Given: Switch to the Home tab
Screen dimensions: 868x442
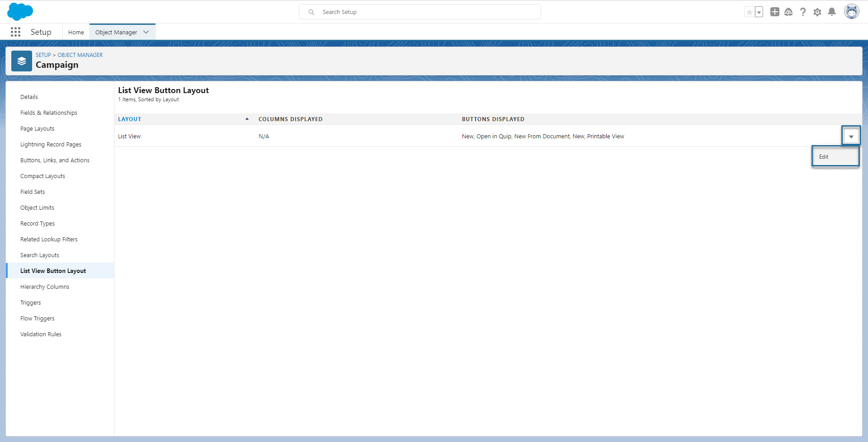Looking at the screenshot, I should pos(75,32).
